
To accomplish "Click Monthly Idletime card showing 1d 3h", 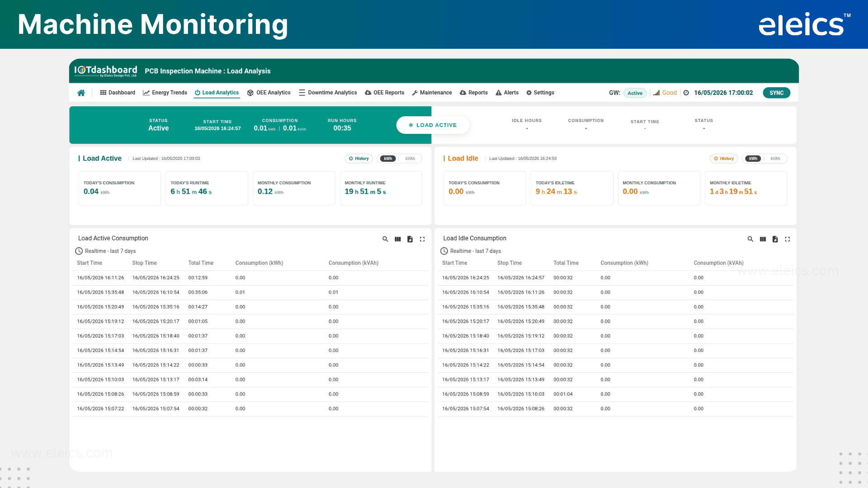I will 746,188.
